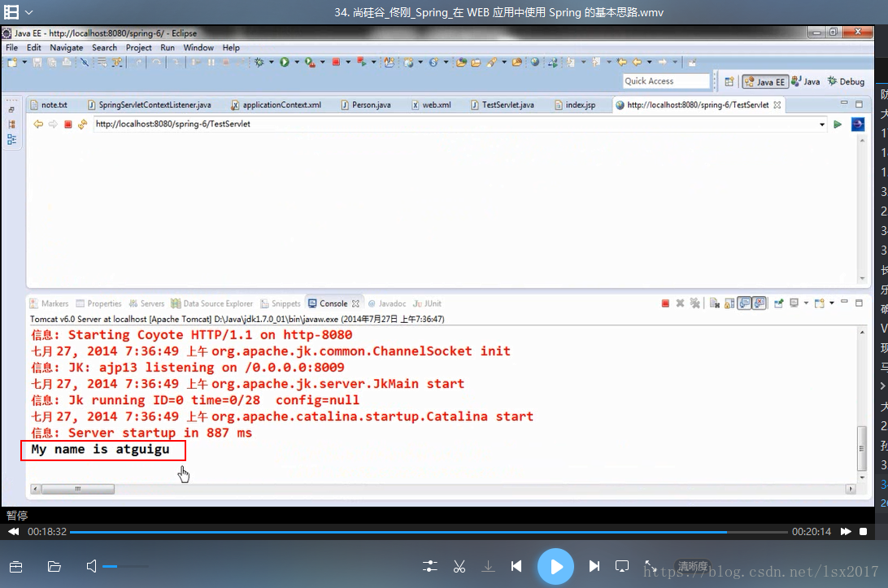Image resolution: width=888 pixels, height=588 pixels.
Task: Mute the video player volume
Action: [x=91, y=566]
